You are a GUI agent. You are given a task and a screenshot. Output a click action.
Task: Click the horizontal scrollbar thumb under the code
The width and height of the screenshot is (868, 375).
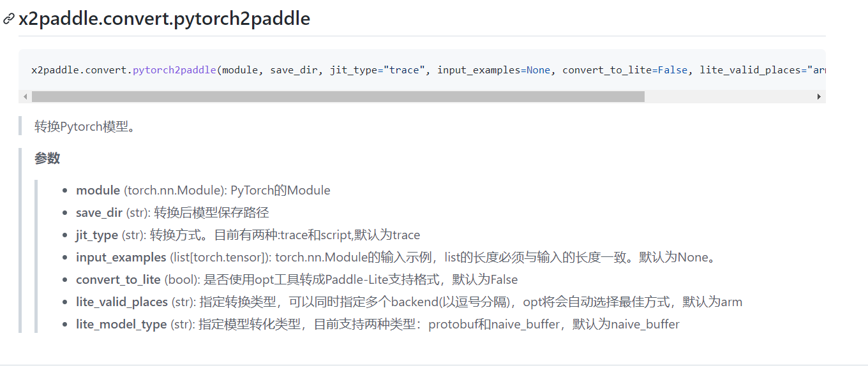pos(338,96)
